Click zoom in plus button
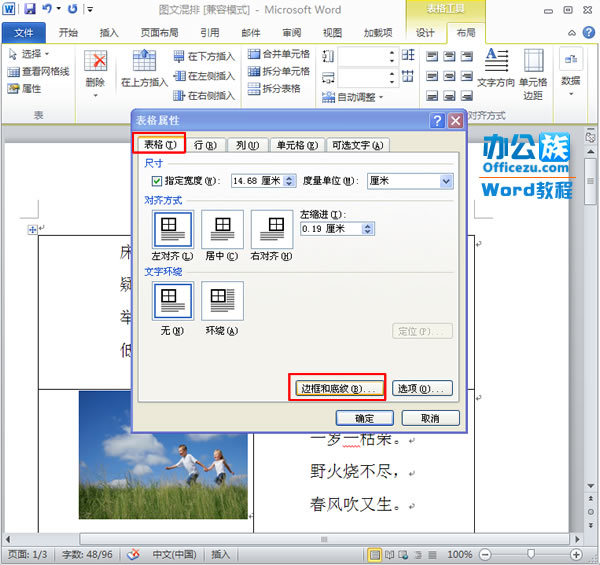Image resolution: width=600 pixels, height=565 pixels. click(x=576, y=554)
